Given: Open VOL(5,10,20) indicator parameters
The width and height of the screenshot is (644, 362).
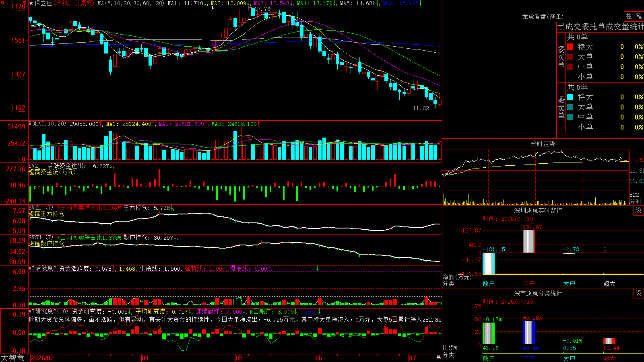Looking at the screenshot, I should 47,123.
